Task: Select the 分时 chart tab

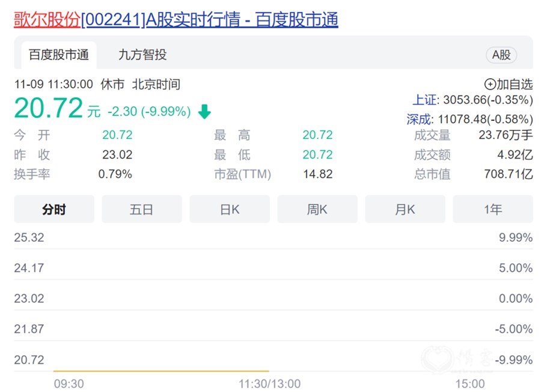Action: point(54,209)
